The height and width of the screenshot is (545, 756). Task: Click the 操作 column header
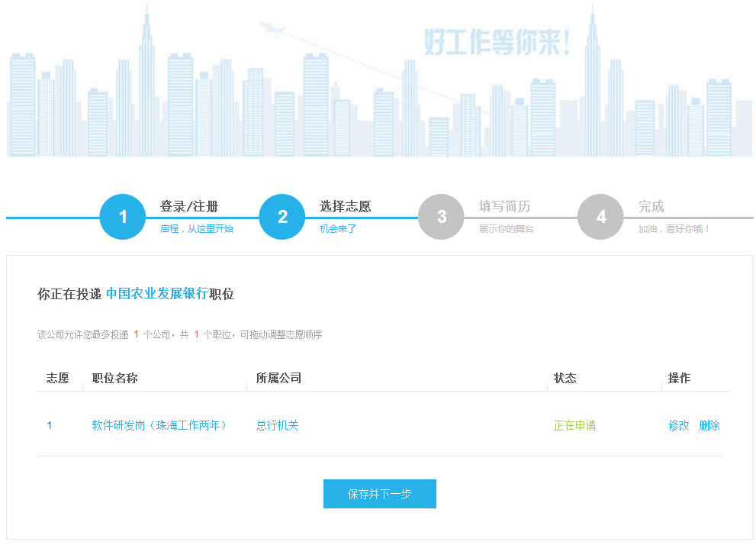coord(680,378)
